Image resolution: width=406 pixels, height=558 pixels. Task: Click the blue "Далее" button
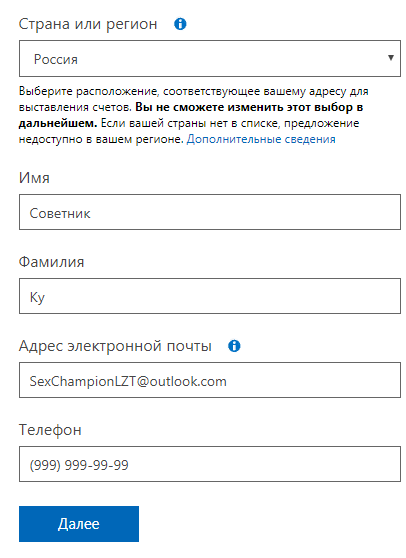[x=79, y=524]
